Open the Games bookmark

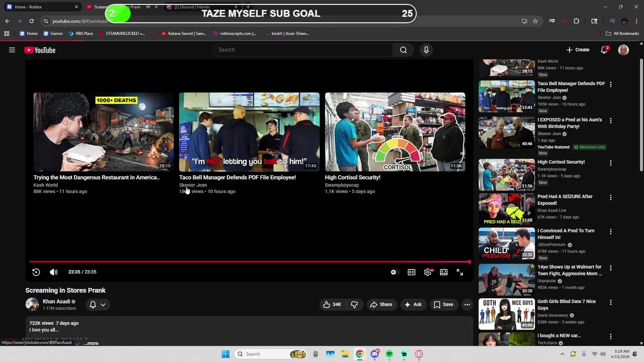point(53,34)
